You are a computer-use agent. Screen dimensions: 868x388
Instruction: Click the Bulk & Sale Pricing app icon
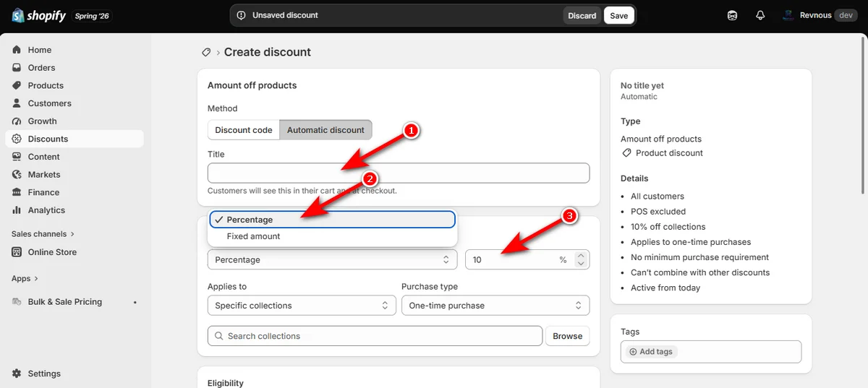click(x=17, y=302)
